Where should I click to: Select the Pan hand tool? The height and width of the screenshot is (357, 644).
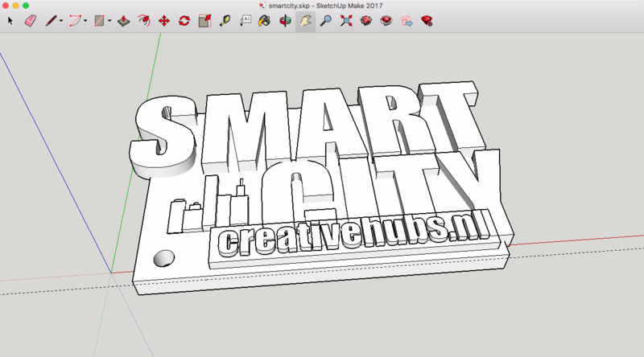[x=305, y=20]
